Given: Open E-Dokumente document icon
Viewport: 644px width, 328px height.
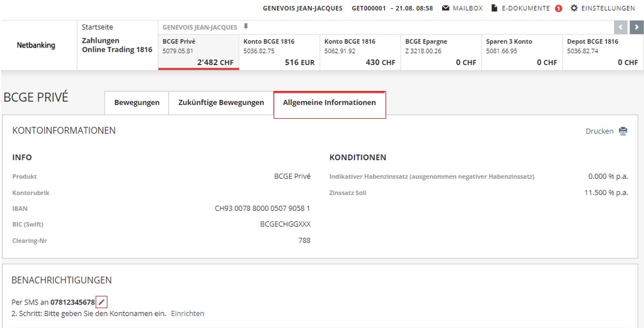Looking at the screenshot, I should coord(494,8).
